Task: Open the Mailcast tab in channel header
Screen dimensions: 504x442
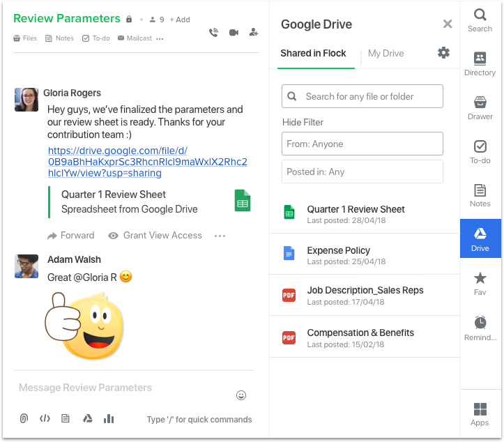Action: pos(135,38)
